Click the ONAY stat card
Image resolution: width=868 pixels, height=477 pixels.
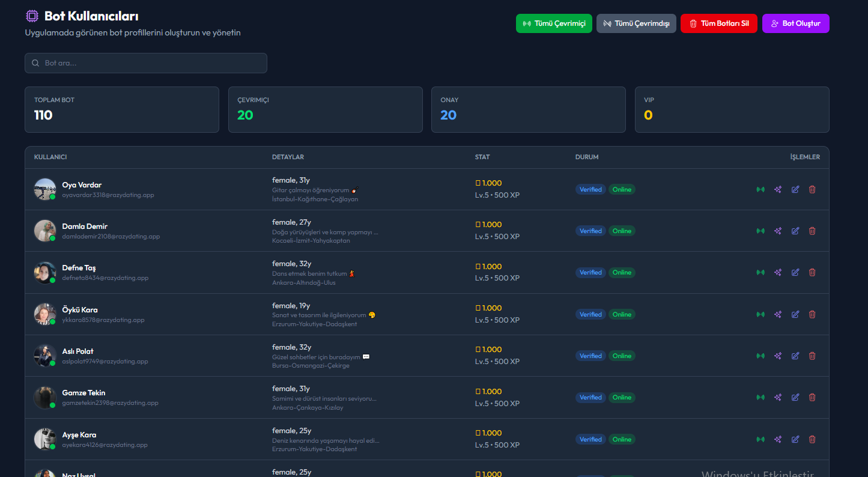tap(529, 109)
